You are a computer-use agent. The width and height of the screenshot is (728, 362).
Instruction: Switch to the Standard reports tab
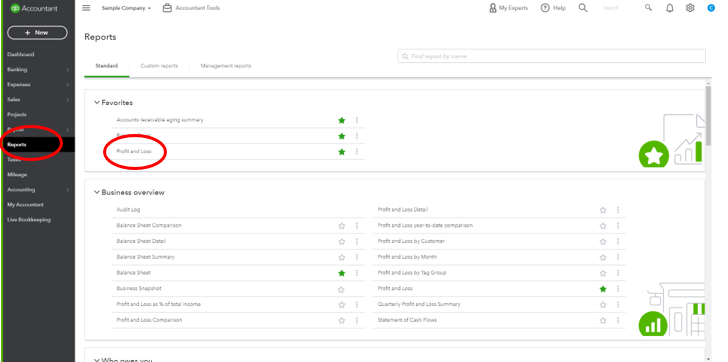(x=107, y=66)
